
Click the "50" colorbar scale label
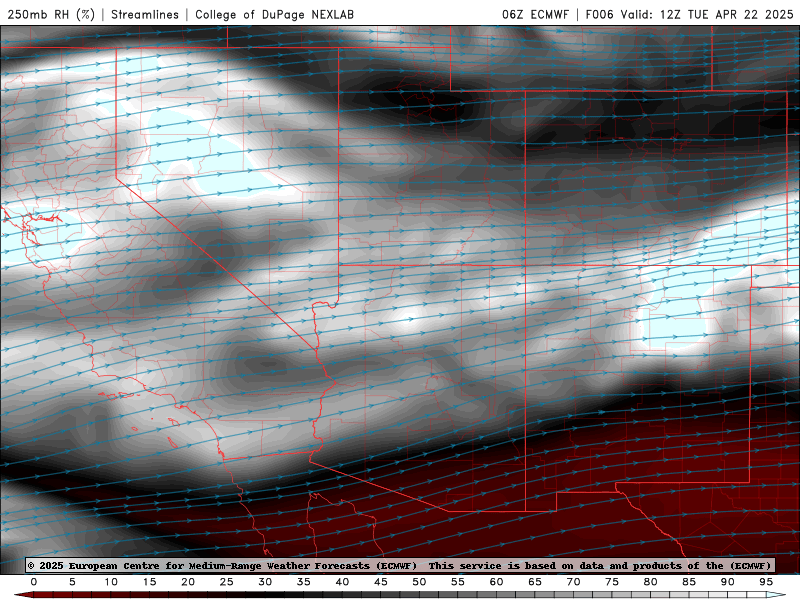pyautogui.click(x=419, y=582)
